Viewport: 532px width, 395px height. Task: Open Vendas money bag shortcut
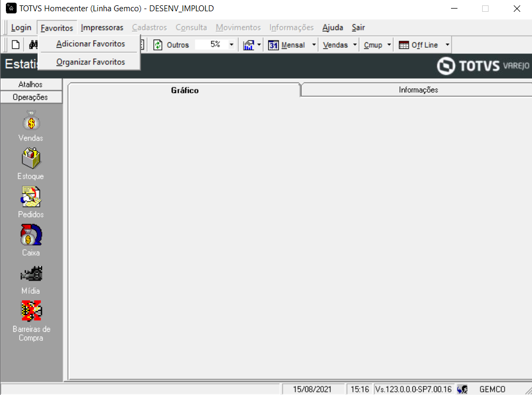31,121
